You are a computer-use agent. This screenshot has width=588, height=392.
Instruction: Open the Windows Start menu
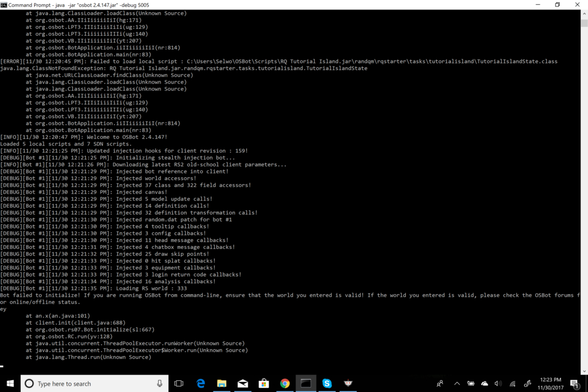pos(10,383)
